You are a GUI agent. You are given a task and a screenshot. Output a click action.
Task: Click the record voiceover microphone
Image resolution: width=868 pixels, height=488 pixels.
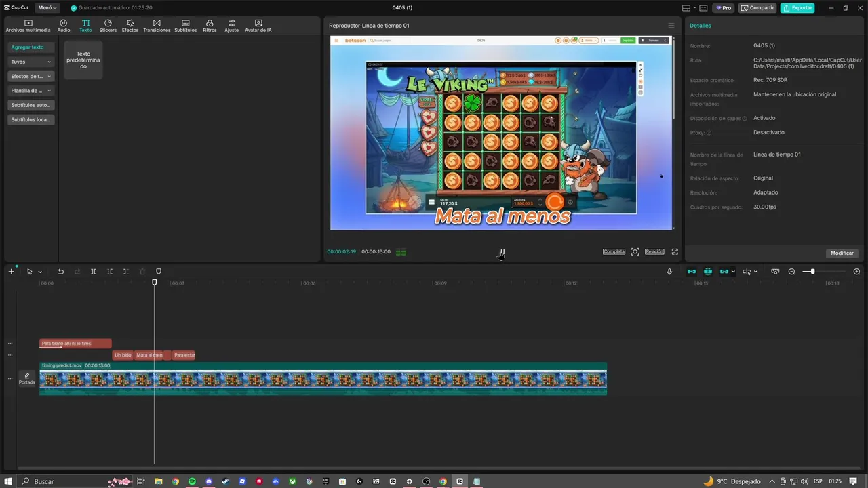coord(669,272)
